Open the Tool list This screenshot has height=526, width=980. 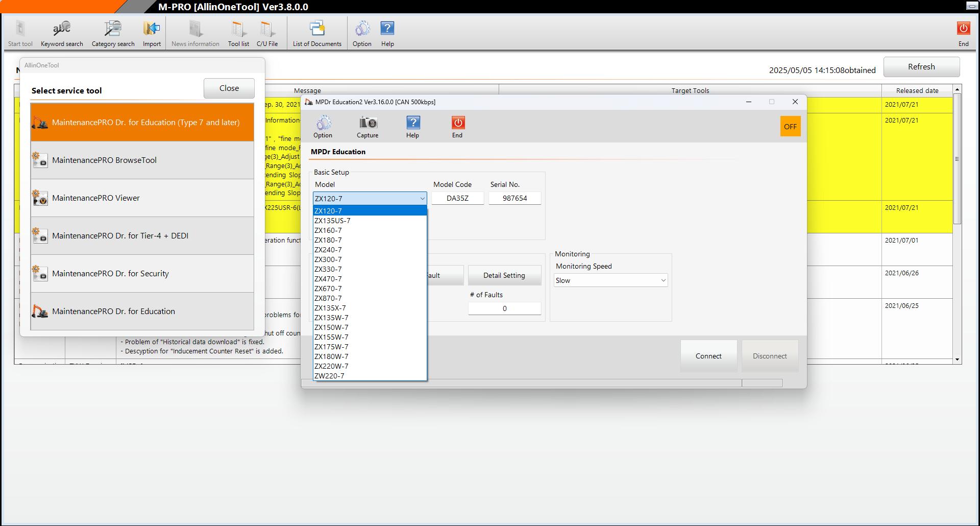point(238,34)
